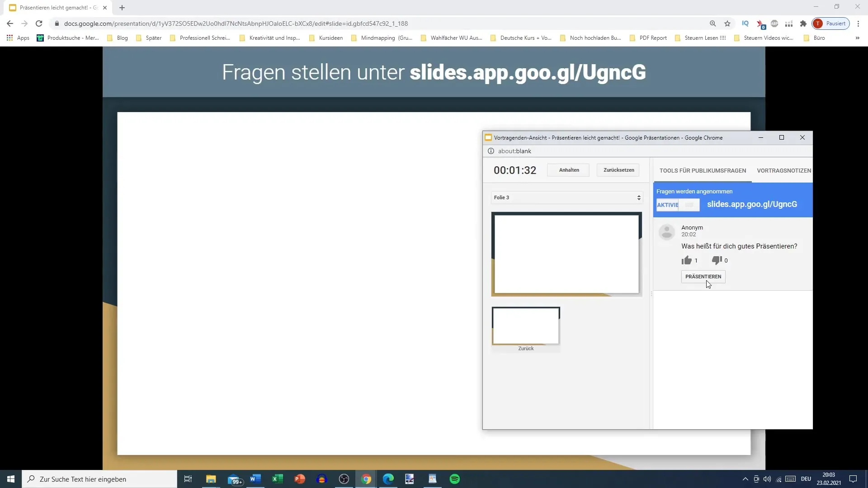Close the Präsentieren leicht gemacht tab
Image resolution: width=868 pixels, height=488 pixels.
click(x=105, y=8)
